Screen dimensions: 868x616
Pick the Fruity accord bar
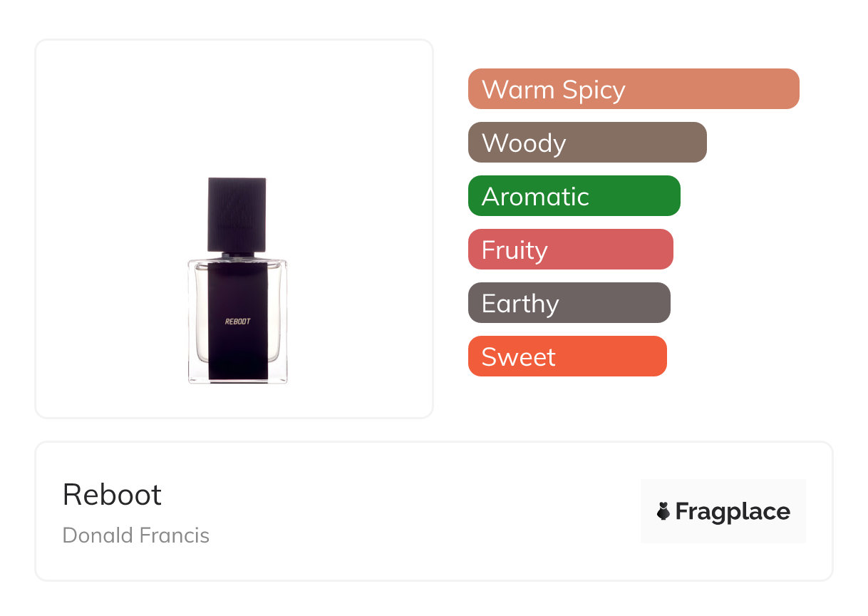click(x=570, y=250)
